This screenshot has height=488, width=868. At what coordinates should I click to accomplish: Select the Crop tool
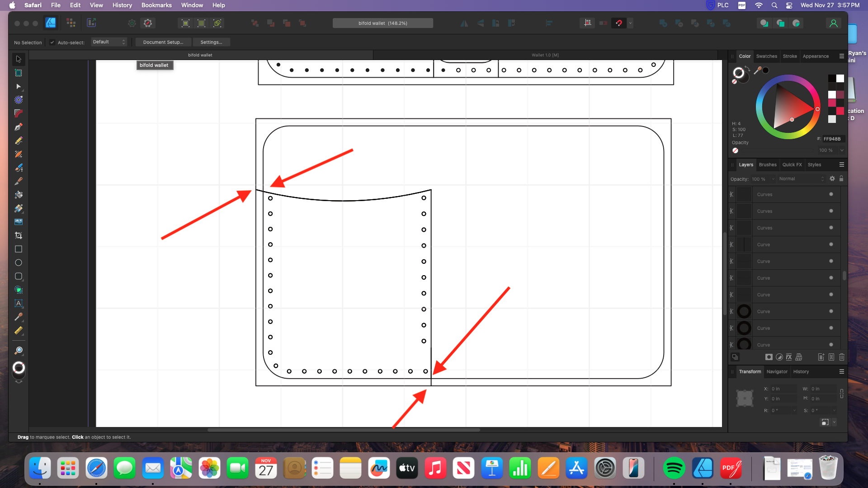point(19,235)
